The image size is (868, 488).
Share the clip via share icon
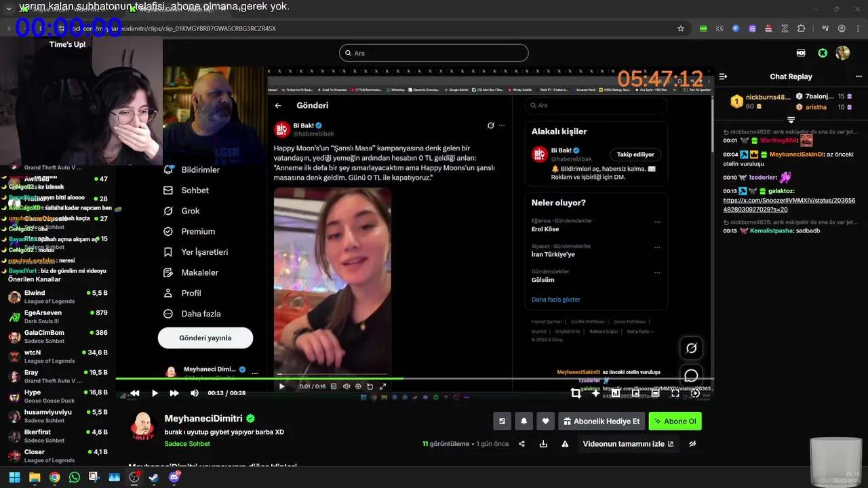pyautogui.click(x=521, y=444)
